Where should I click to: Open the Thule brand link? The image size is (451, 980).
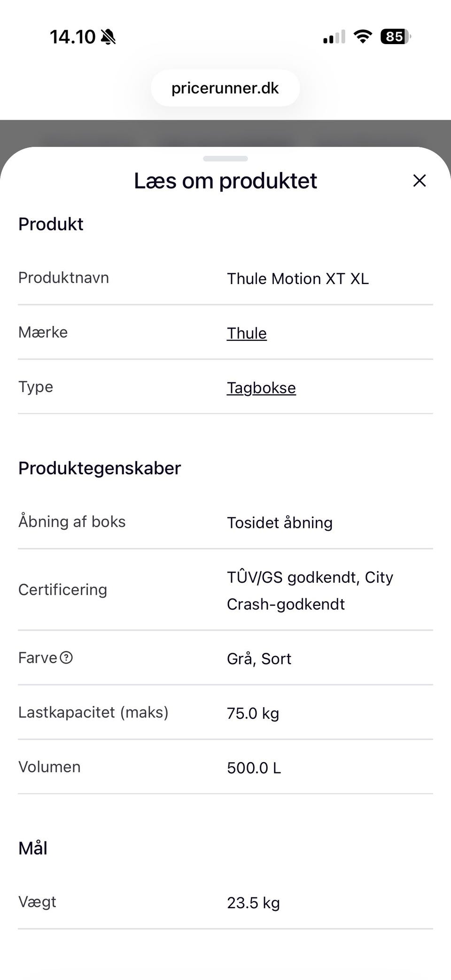click(x=247, y=333)
